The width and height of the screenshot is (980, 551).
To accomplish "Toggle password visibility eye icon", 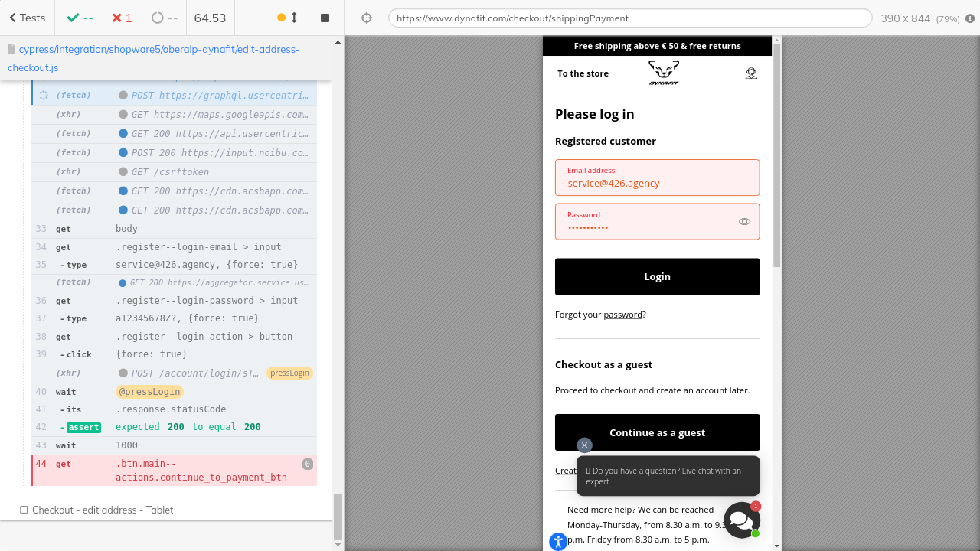I will tap(744, 222).
